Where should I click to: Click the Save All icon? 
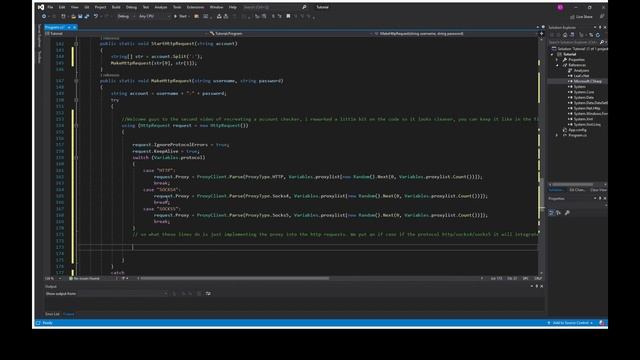(87, 16)
